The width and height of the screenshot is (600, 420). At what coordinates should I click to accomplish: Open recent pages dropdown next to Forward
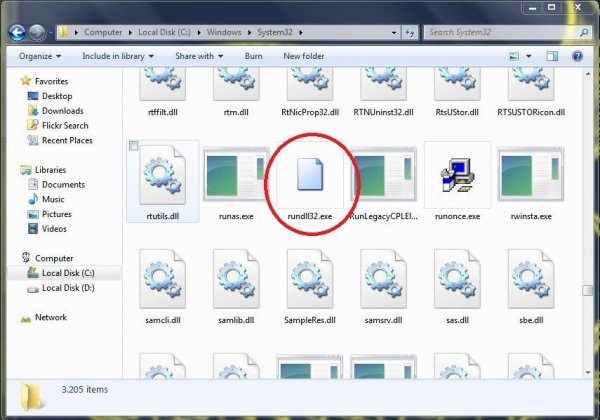coord(51,33)
